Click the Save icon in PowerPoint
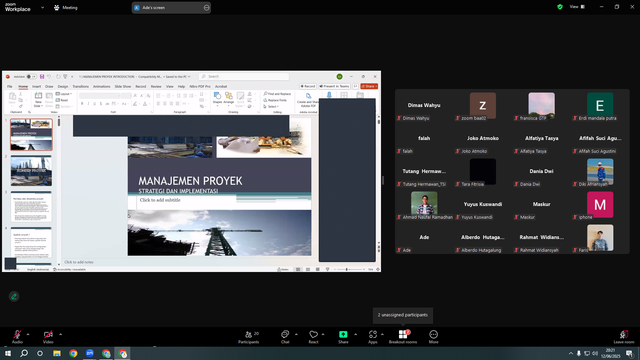Screen dimensions: 640x360 pos(42,77)
